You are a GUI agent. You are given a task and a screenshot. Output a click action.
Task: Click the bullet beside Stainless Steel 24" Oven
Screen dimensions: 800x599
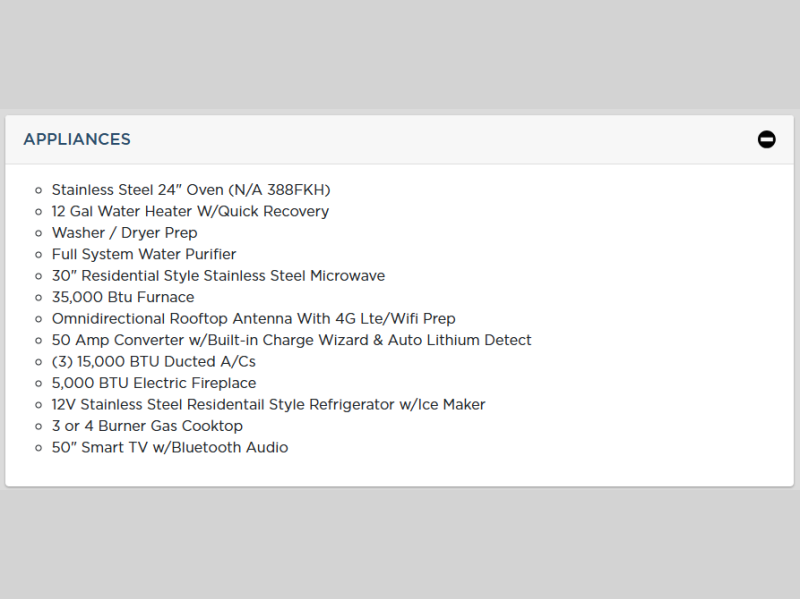39,190
